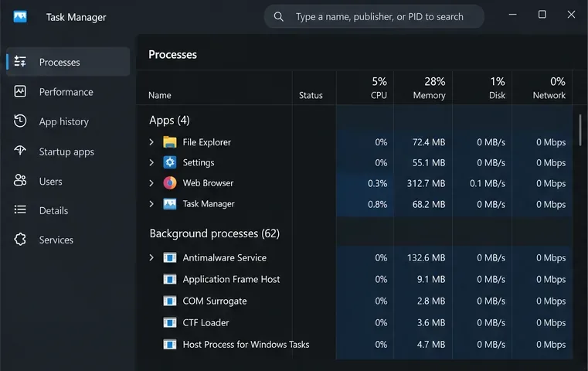The height and width of the screenshot is (371, 588).
Task: Select the COM Surrogate process row
Action: [354, 301]
